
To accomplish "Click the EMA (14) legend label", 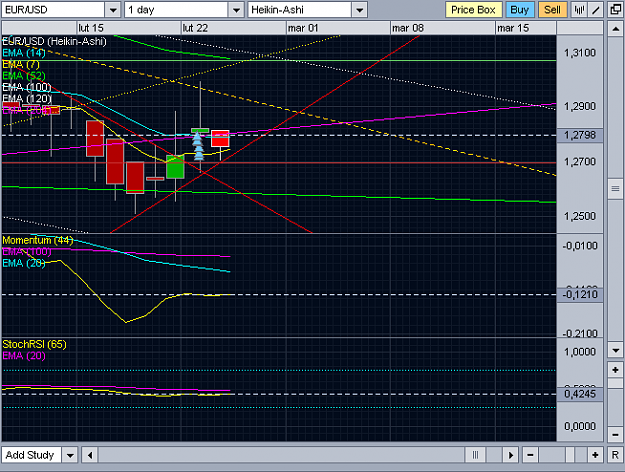I will point(24,53).
